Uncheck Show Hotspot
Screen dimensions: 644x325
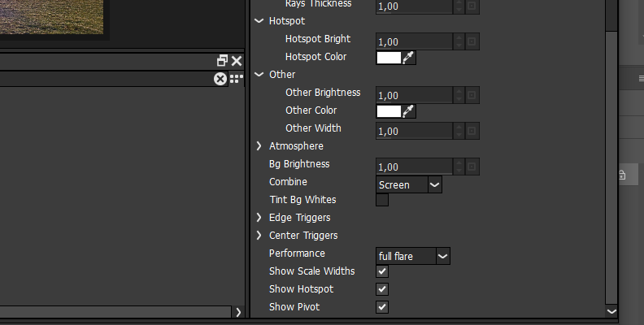[x=382, y=289]
